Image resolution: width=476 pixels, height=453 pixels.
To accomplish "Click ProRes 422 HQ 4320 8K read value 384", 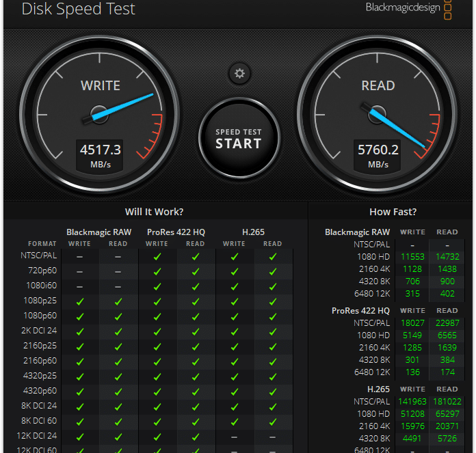I will pyautogui.click(x=447, y=360).
